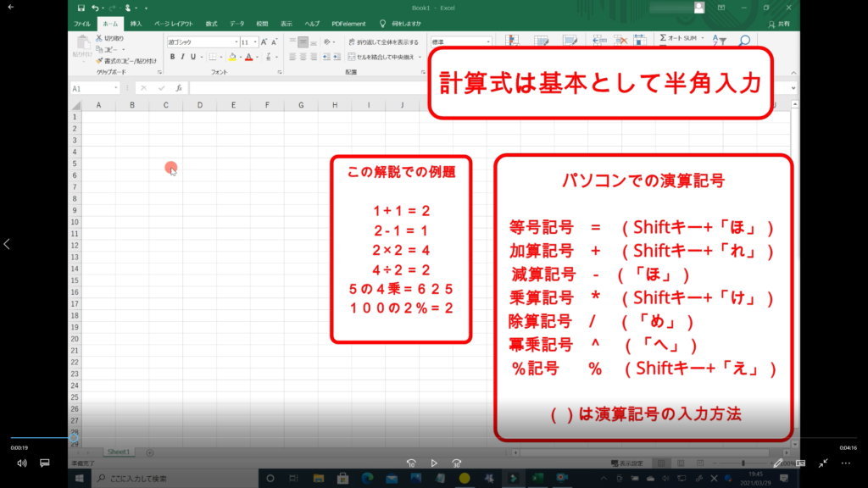This screenshot has width=868, height=488.
Task: Add a new sheet with the plus icon
Action: coord(150,452)
